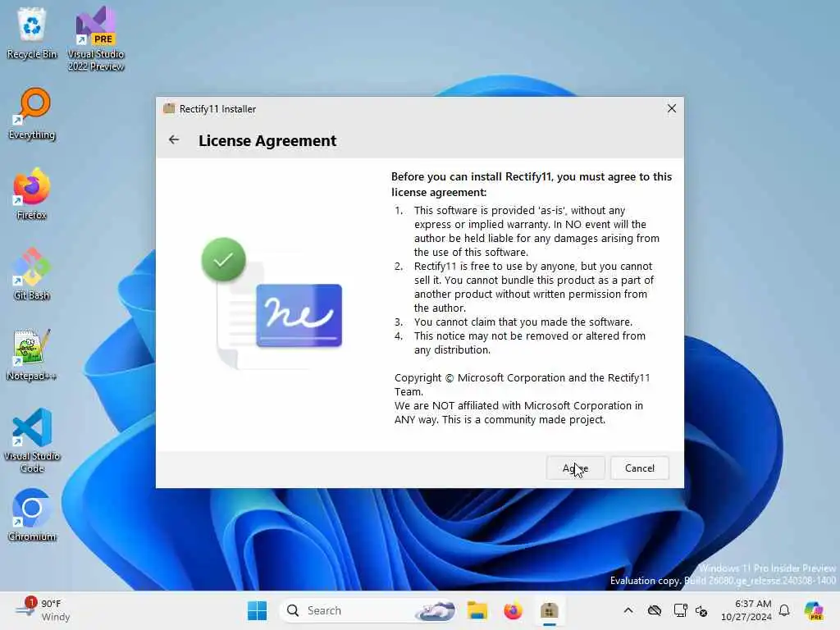
Task: Click the Copyright Microsoft Corporation line
Action: point(523,385)
